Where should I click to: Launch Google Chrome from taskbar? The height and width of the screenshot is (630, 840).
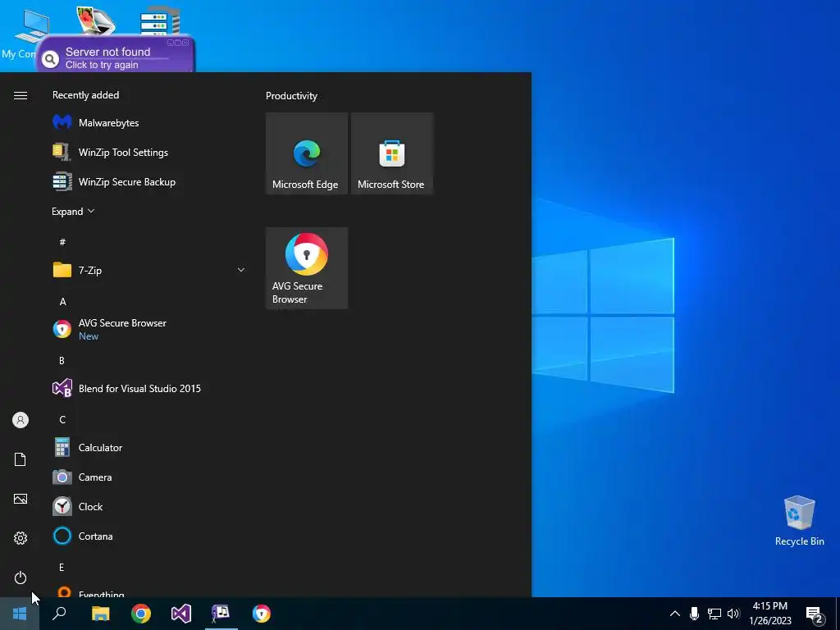pyautogui.click(x=141, y=614)
